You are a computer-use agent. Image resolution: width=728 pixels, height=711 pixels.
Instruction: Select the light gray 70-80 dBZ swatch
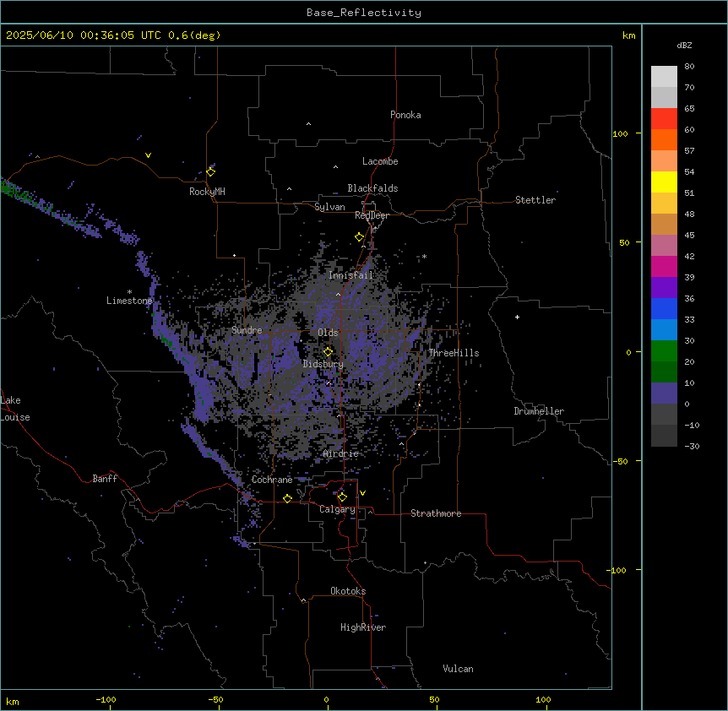point(664,77)
